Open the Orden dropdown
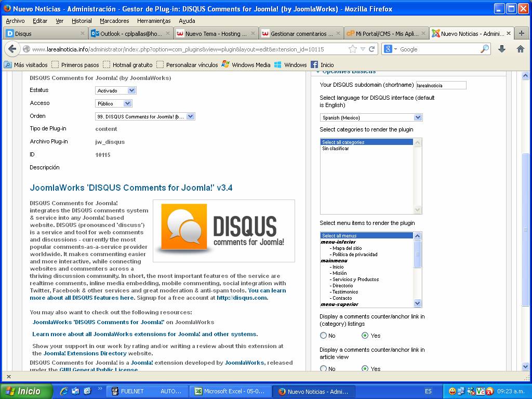This screenshot has height=399, width=532. tap(145, 116)
